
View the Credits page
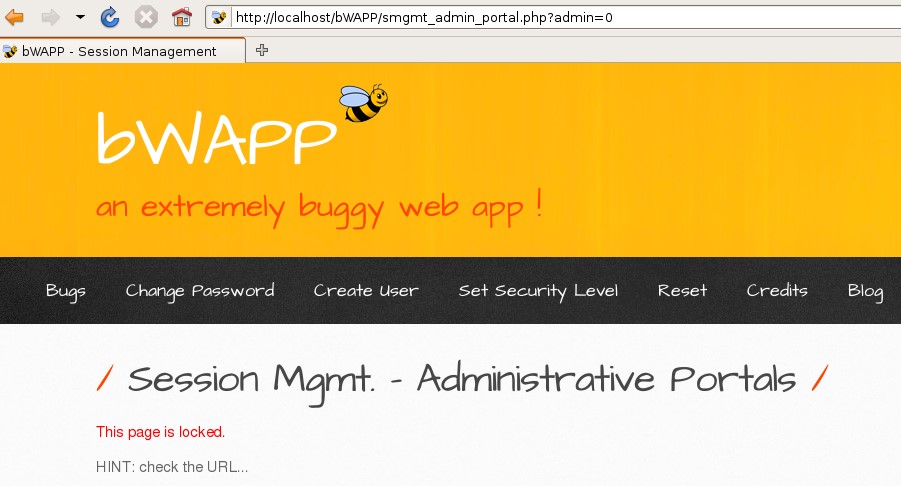click(x=777, y=291)
